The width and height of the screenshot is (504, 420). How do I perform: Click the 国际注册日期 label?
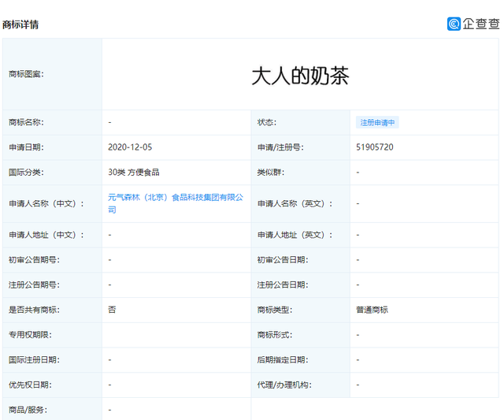coord(34,360)
